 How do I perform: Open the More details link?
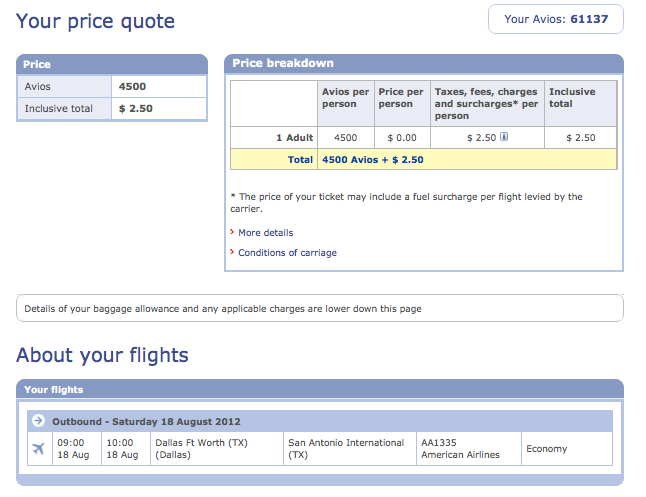[265, 233]
